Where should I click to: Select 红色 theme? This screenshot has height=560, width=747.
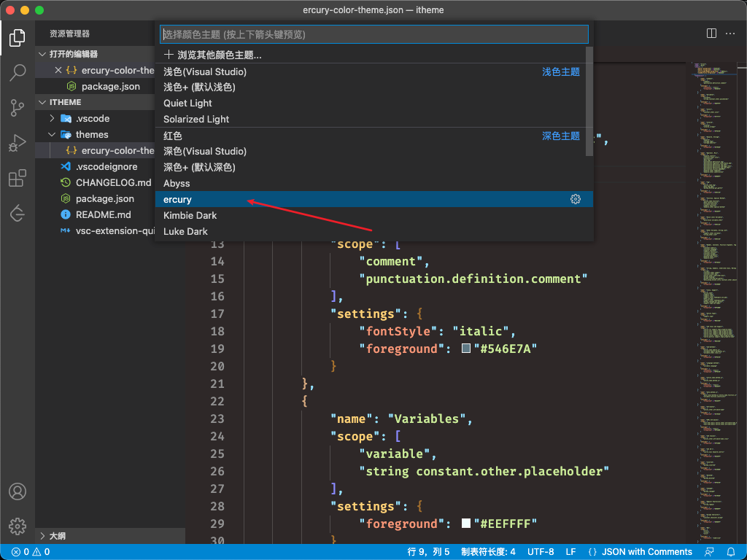point(374,136)
